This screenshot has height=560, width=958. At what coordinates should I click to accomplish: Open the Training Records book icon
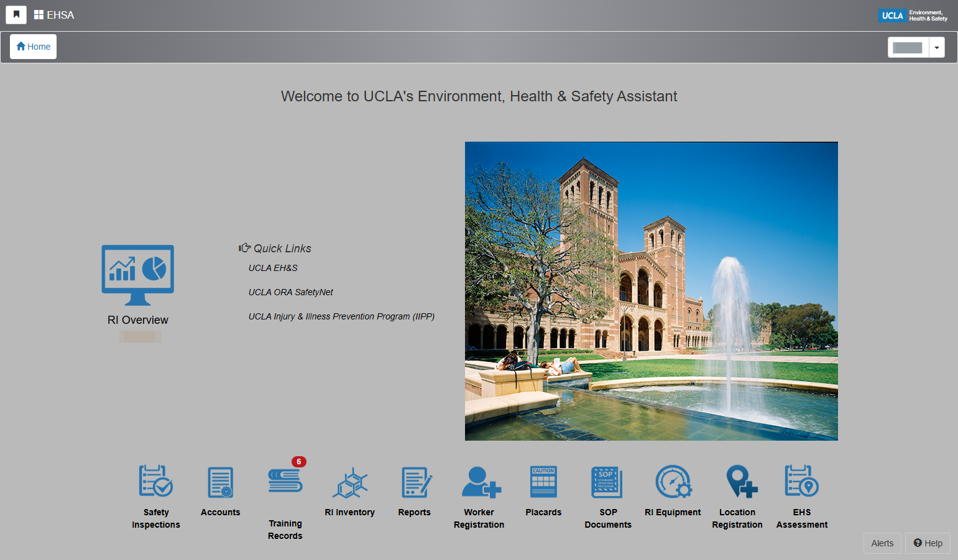click(x=285, y=480)
